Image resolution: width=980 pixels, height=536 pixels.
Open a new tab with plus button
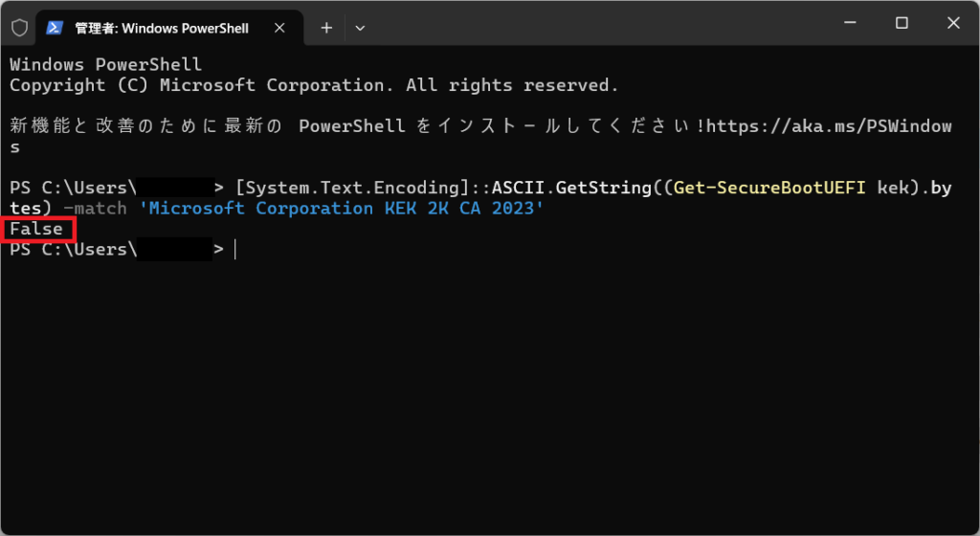[x=326, y=28]
